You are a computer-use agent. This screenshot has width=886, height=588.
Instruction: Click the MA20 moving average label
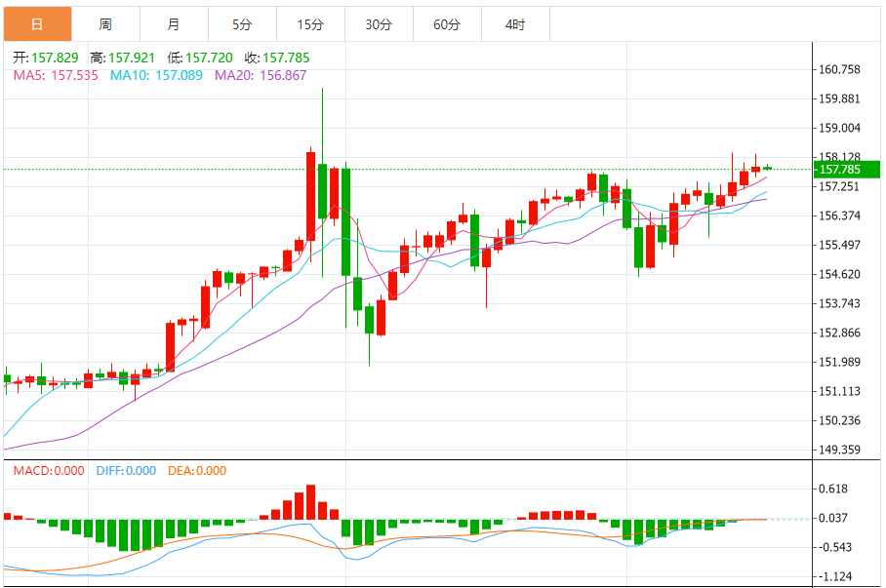click(261, 75)
